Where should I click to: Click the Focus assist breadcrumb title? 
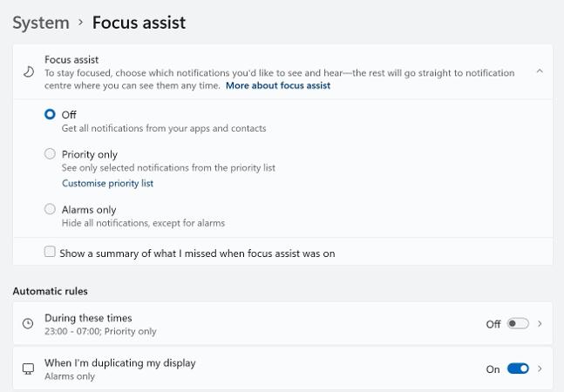coord(139,23)
